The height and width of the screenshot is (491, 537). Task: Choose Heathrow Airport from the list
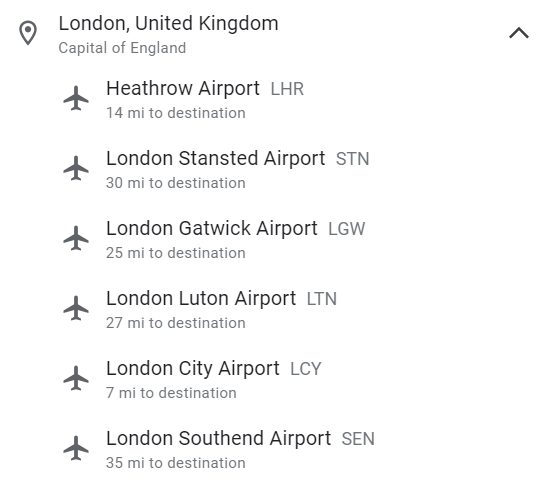(x=268, y=99)
